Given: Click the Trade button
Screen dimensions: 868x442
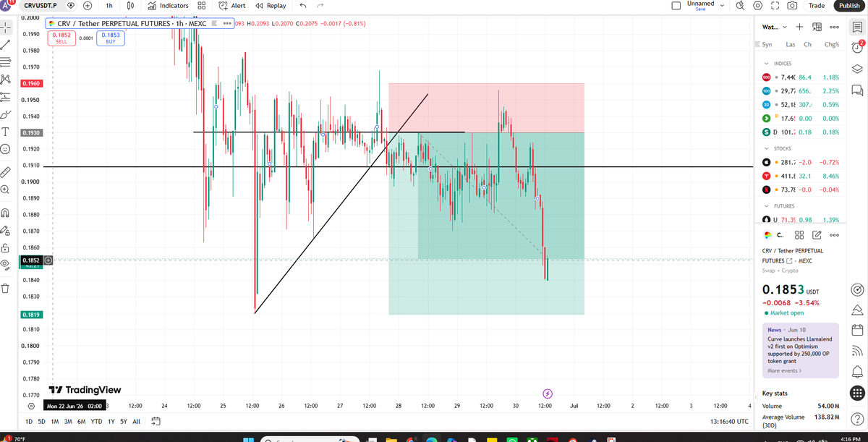Looking at the screenshot, I should tap(816, 5).
